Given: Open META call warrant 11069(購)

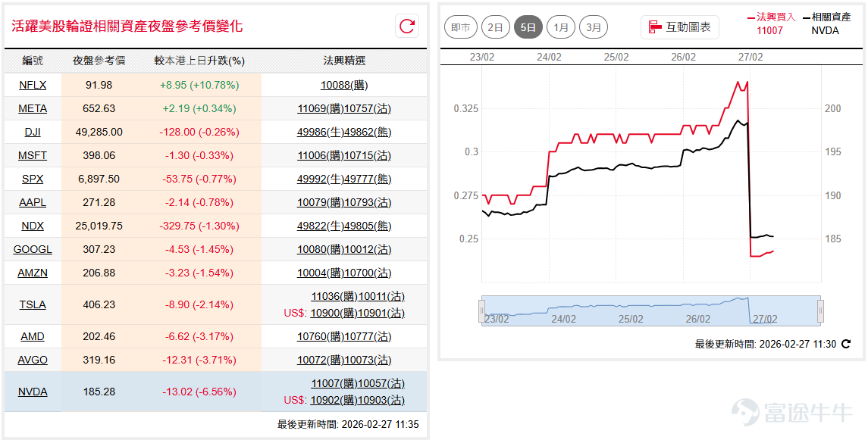Looking at the screenshot, I should pos(321,108).
